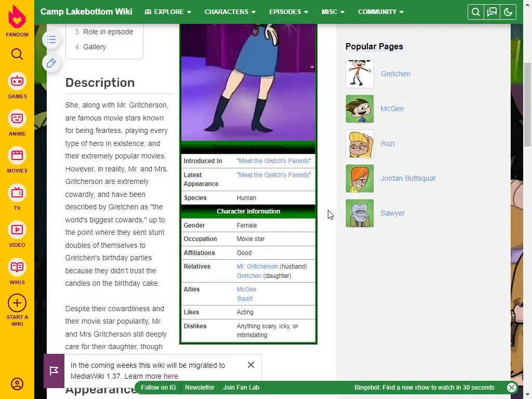Viewport: 532px width, 399px height.
Task: Open Latest Appearance "Meet the Gretch's Parents" link
Action: 274,175
